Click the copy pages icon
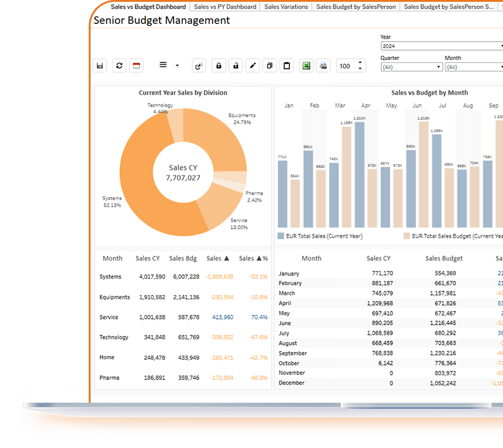Image resolution: width=503 pixels, height=448 pixels. (269, 65)
